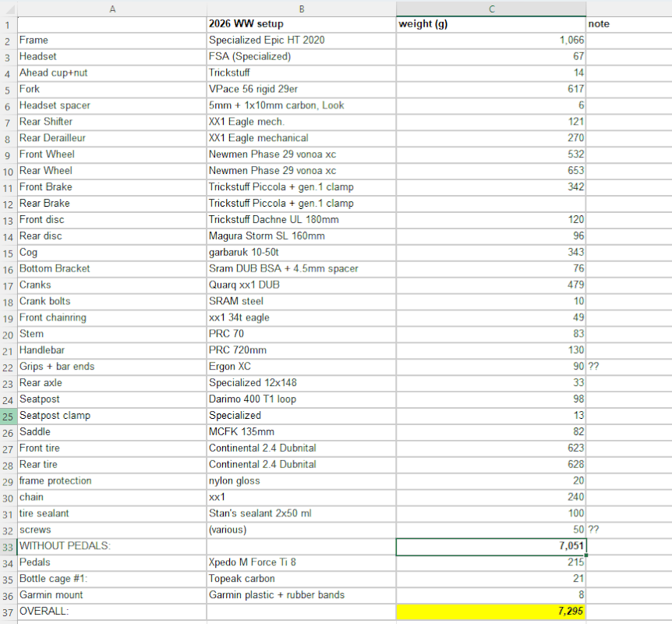Screen dimensions: 672x624
Task: Select 'Trickstuff Dachne UL 180mm' cell
Action: click(301, 220)
